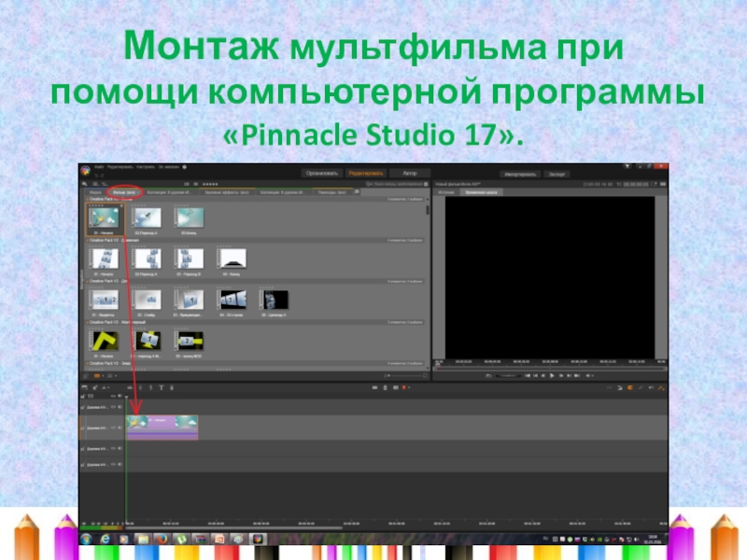Open the Звуковые эффекты (все) library tab
The height and width of the screenshot is (560, 747).
point(227,192)
